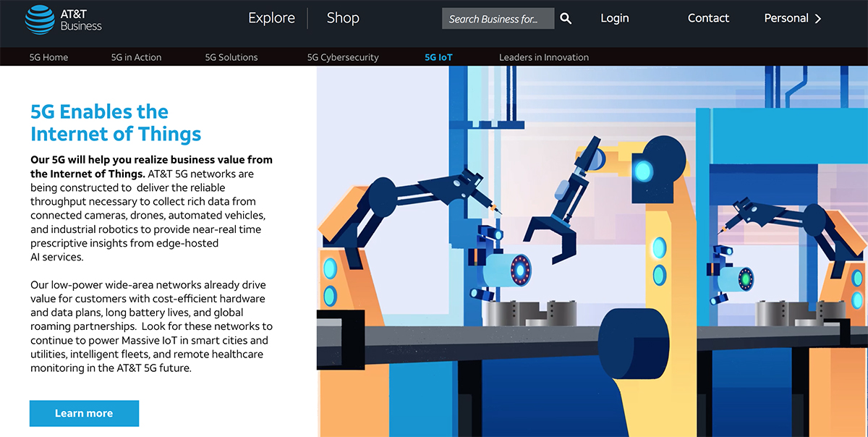Click the AT&T Business wordmark
The height and width of the screenshot is (437, 868).
(81, 20)
